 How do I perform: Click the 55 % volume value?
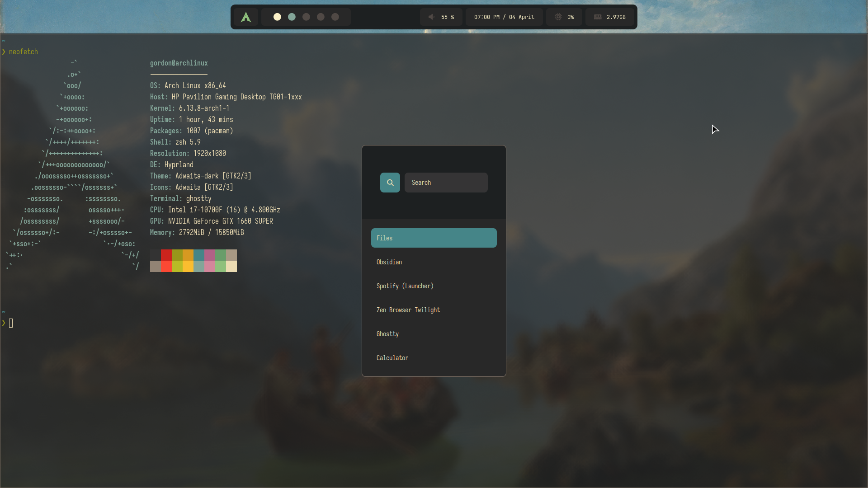click(x=448, y=17)
